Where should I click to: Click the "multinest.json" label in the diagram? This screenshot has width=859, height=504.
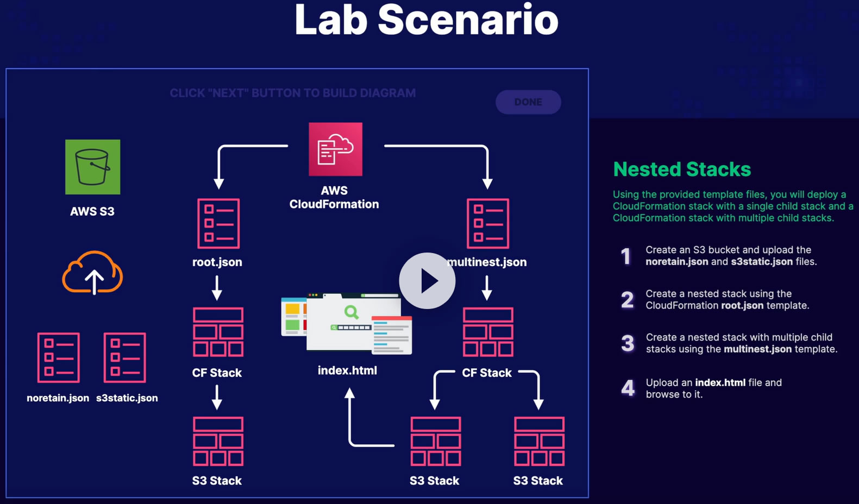pyautogui.click(x=487, y=262)
